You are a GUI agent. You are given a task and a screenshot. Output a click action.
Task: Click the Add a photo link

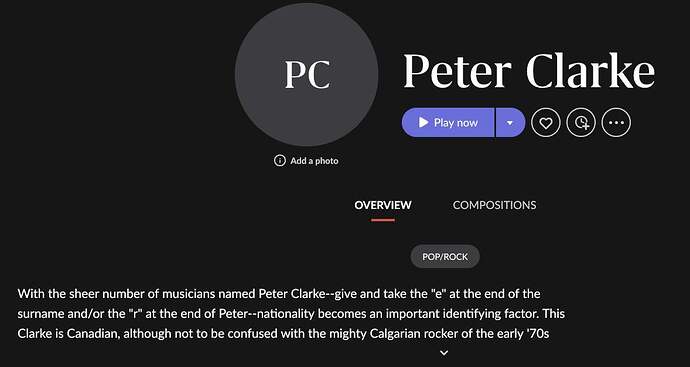click(x=314, y=161)
